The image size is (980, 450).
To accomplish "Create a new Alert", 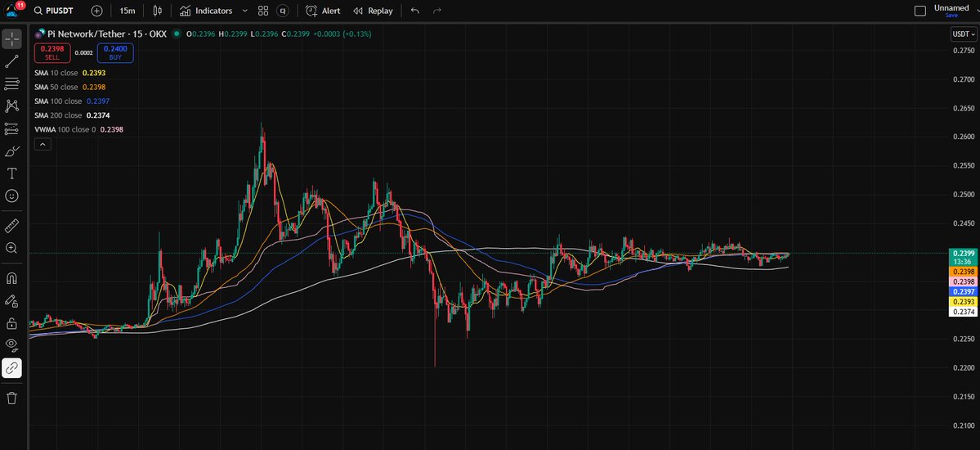I will (323, 11).
